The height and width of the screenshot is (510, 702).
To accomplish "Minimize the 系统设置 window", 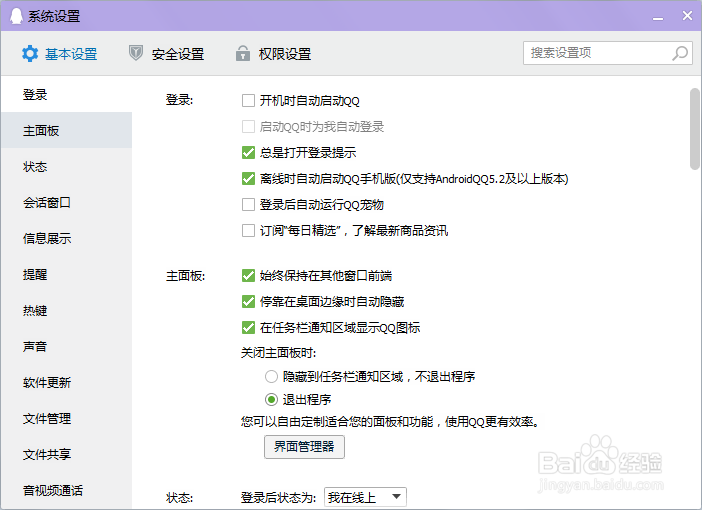I will [x=658, y=17].
